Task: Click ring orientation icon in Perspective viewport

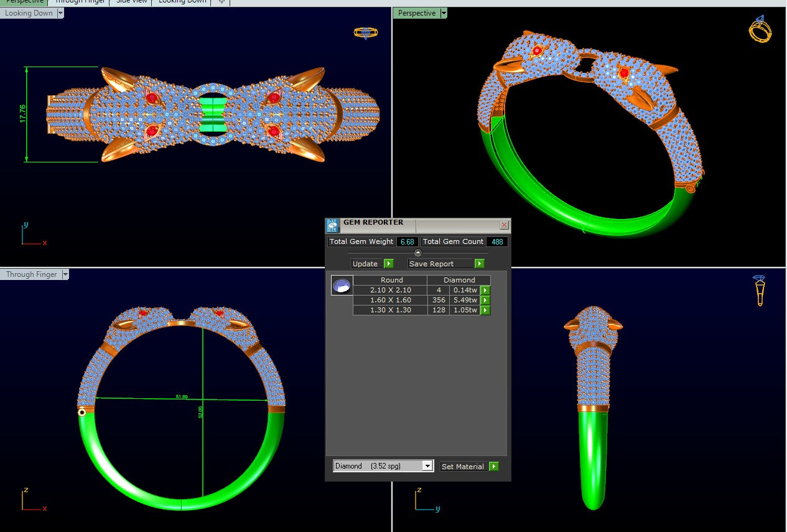Action: coord(760,29)
